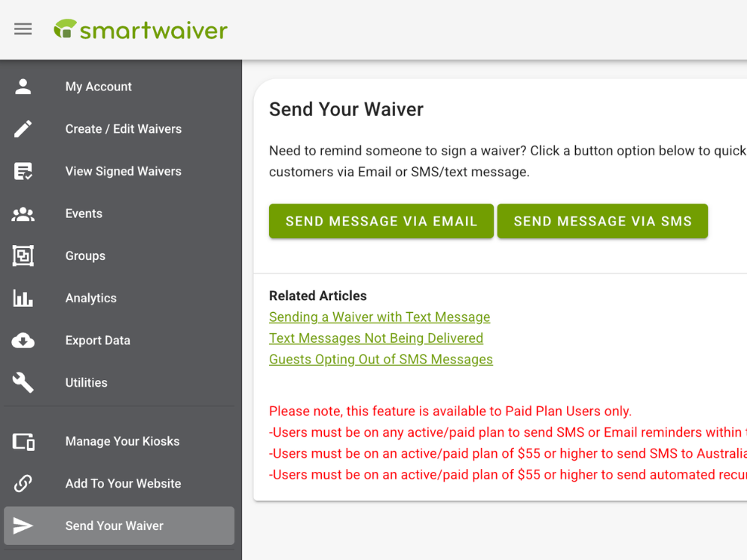
Task: Click the chain link icon for Add To Your Website
Action: pyautogui.click(x=23, y=483)
